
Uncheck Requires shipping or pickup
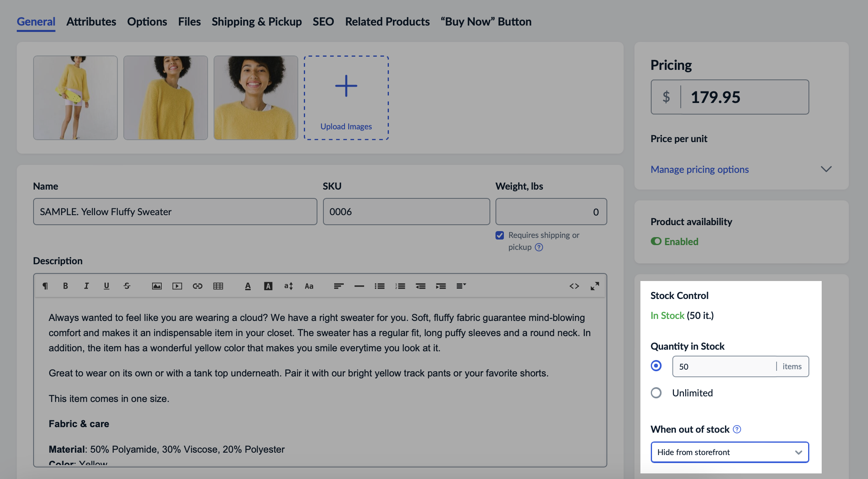point(499,235)
